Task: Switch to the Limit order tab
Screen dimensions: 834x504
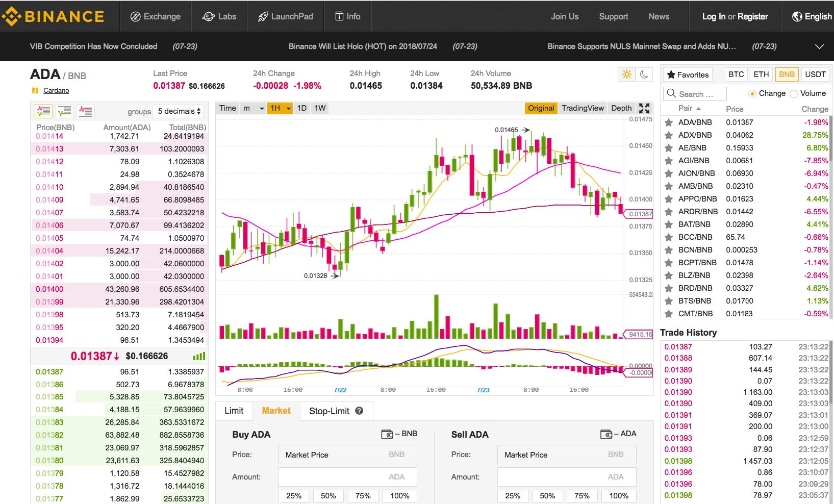Action: coord(234,411)
